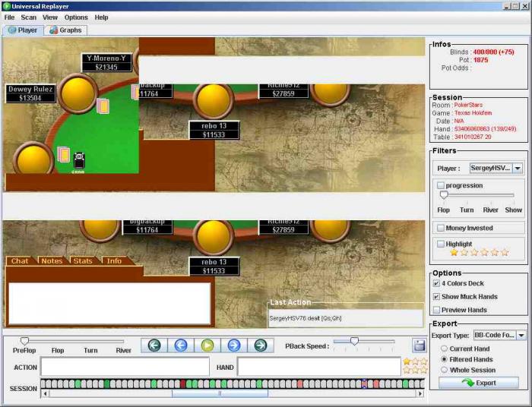Jump to last hand with green forward arrow
Image resolution: width=532 pixels, height=407 pixels.
pos(261,345)
